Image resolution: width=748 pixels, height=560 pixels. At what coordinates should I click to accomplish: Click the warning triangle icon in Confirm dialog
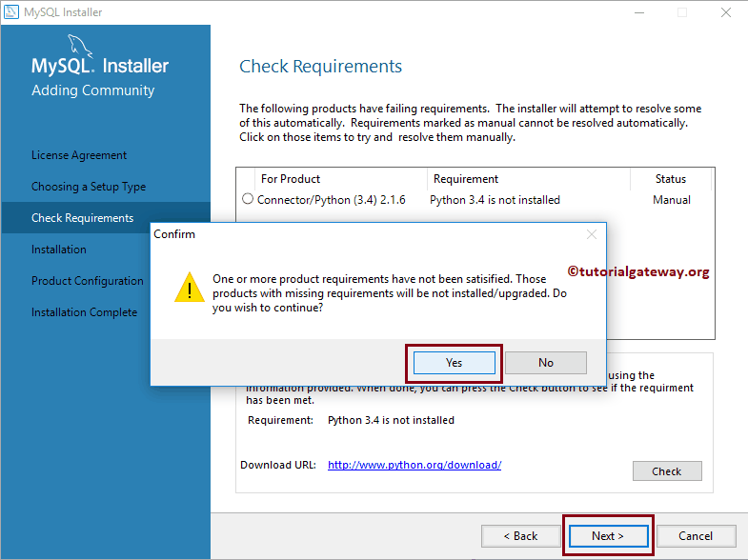click(190, 288)
